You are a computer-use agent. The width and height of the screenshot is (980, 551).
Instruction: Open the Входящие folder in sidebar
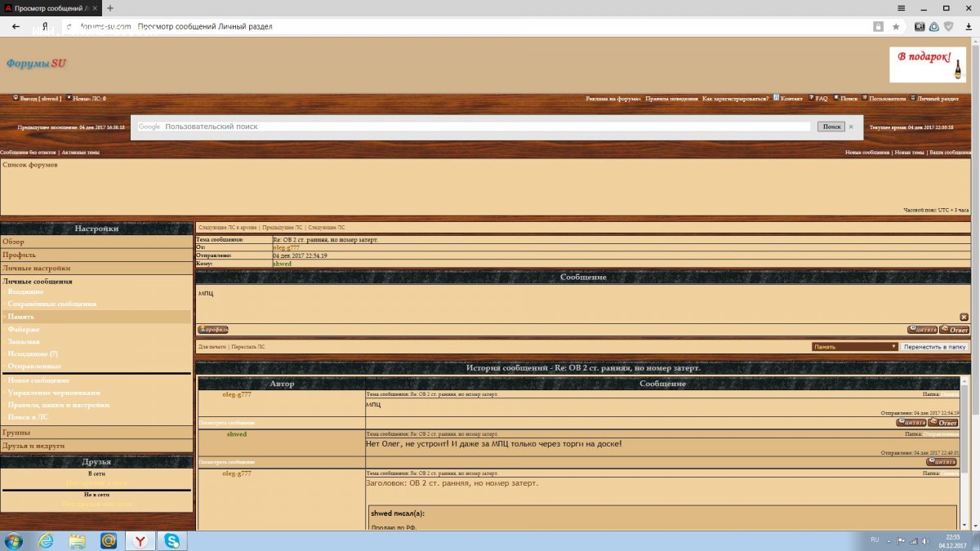point(26,291)
